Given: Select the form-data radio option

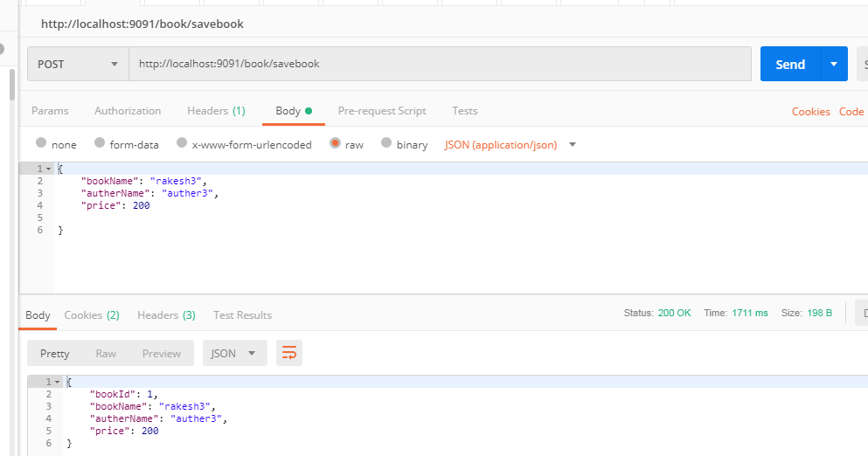Looking at the screenshot, I should point(101,144).
